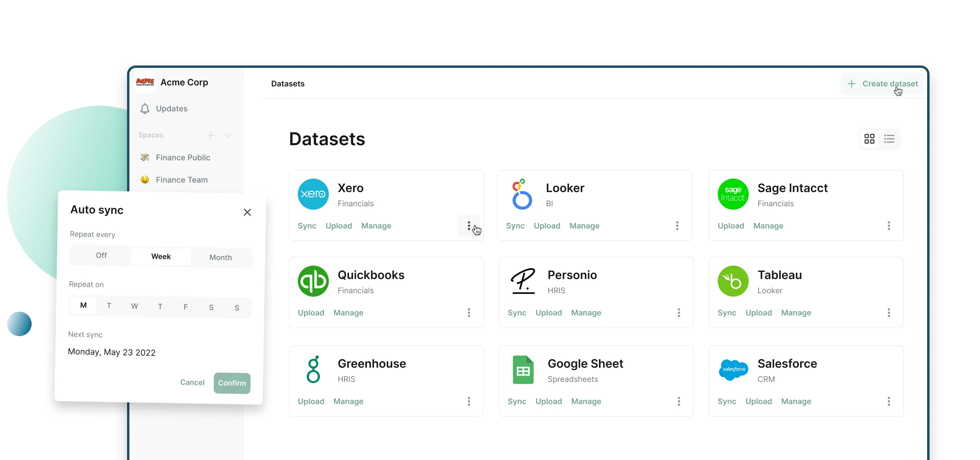Switch to list view icon
This screenshot has height=460, width=980.
(x=889, y=139)
